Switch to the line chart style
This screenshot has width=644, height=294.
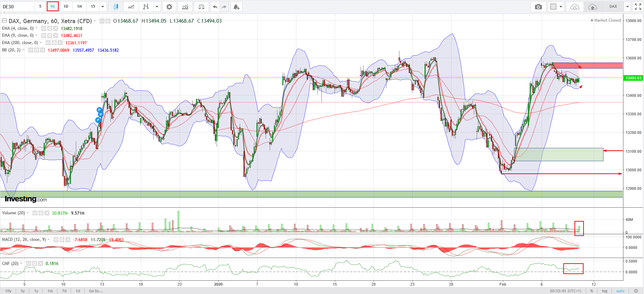pyautogui.click(x=131, y=7)
